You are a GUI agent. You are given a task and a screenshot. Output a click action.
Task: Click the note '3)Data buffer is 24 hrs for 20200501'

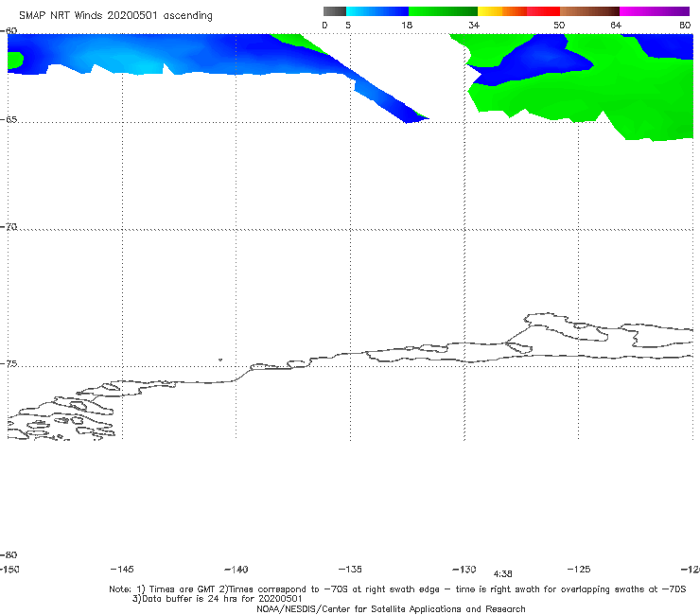point(217,599)
